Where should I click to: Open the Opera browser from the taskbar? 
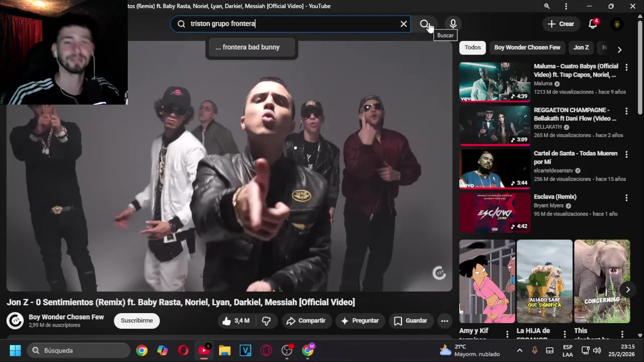(183, 350)
